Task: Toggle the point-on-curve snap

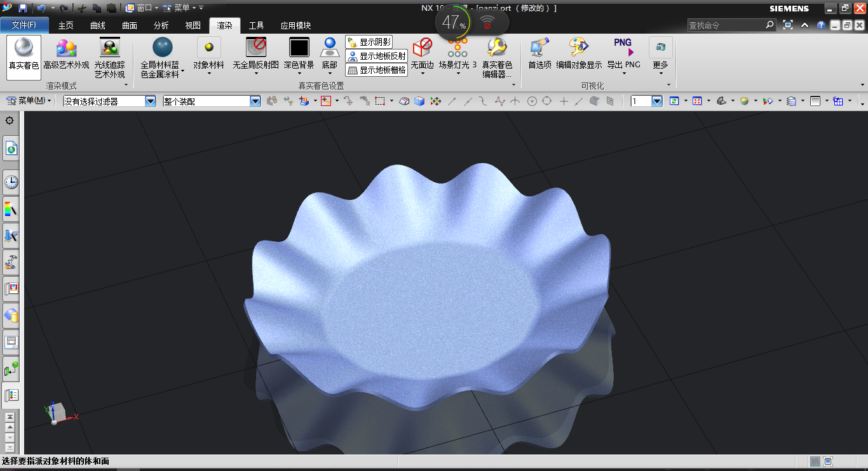Action: (579, 101)
